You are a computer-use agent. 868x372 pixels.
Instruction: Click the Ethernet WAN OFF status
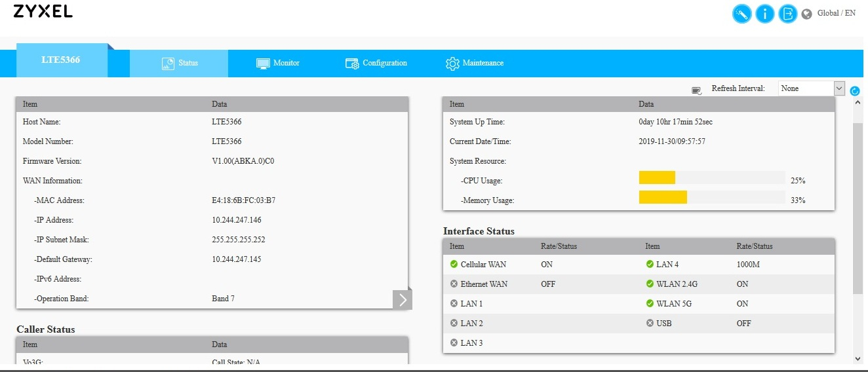548,284
